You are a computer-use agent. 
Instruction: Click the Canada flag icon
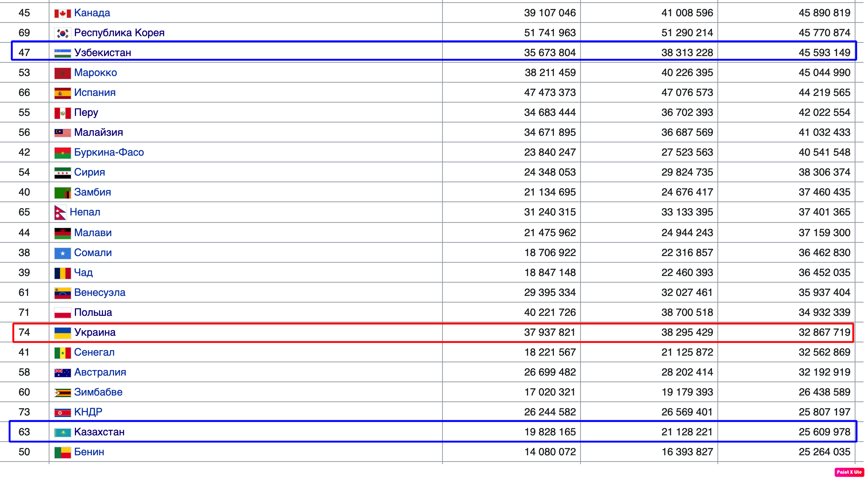click(x=62, y=14)
